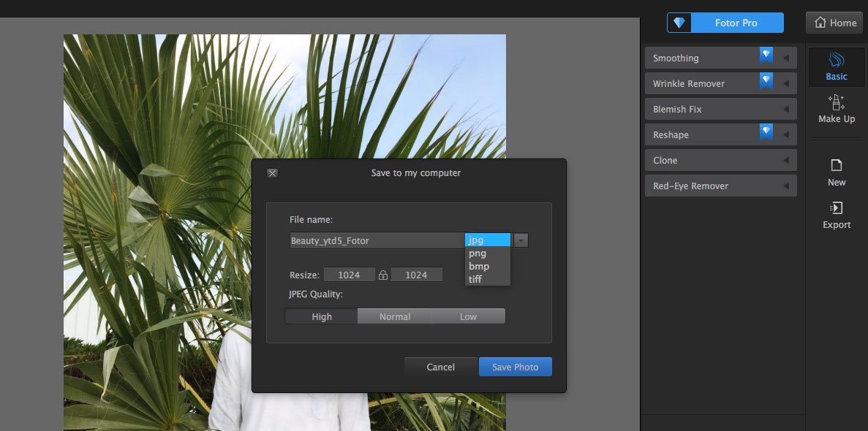Open the Make Up tools tab

pos(837,109)
